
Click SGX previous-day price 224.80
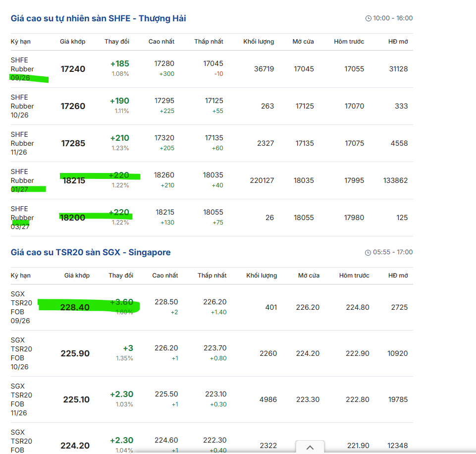coord(358,307)
